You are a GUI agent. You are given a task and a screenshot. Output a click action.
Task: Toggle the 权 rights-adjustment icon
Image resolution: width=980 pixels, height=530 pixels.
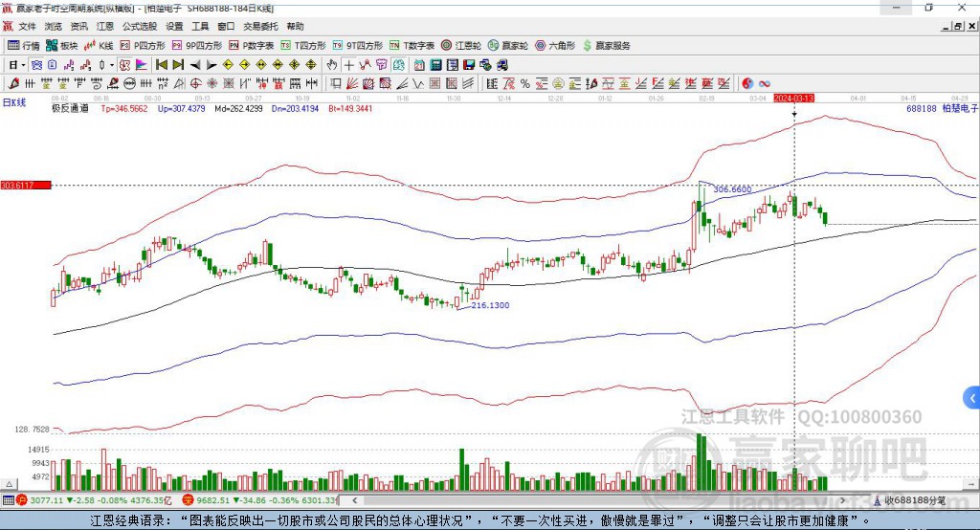point(125,65)
